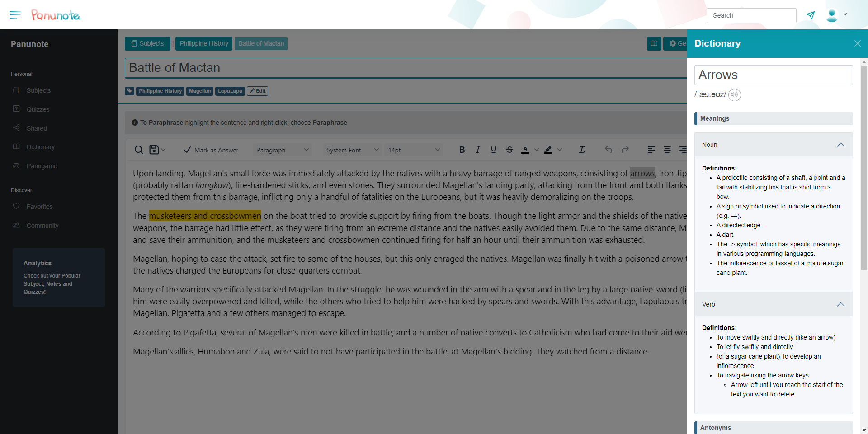Click the Dictionary panel scrollbar
This screenshot has width=868, height=434.
pyautogui.click(x=864, y=167)
